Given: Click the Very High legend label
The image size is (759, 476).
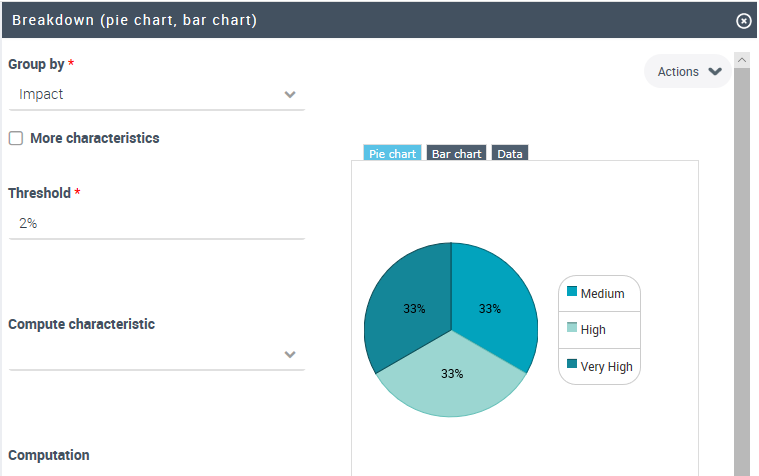Looking at the screenshot, I should click(606, 367).
